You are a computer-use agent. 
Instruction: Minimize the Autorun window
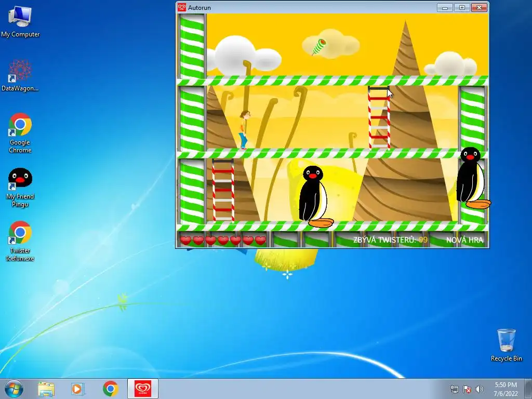coord(445,7)
